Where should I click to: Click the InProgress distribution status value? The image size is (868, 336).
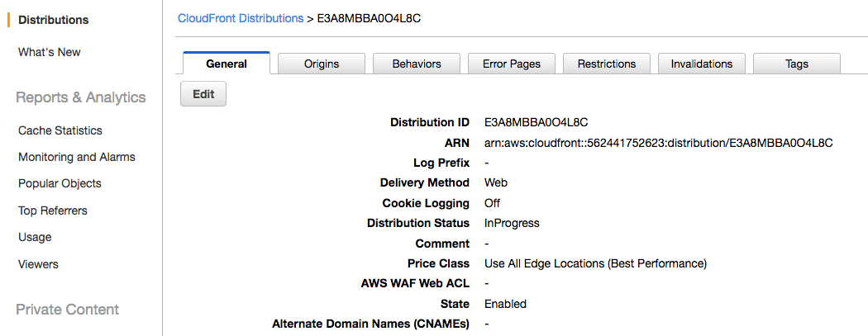click(512, 223)
